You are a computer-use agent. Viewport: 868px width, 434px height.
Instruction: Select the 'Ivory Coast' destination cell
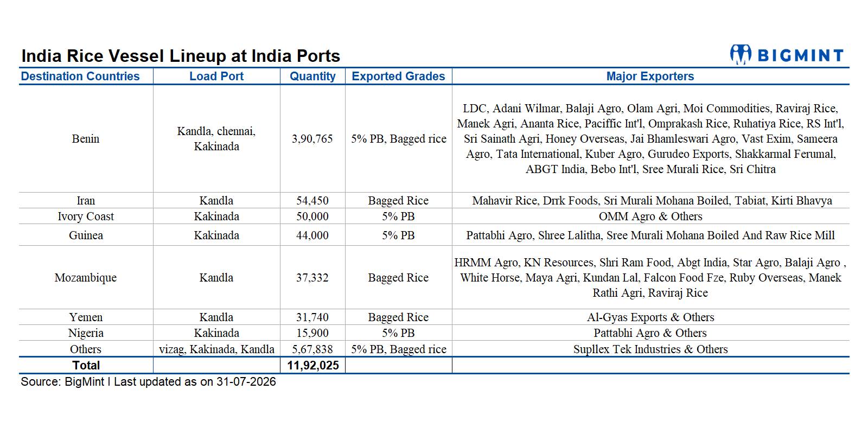point(86,216)
